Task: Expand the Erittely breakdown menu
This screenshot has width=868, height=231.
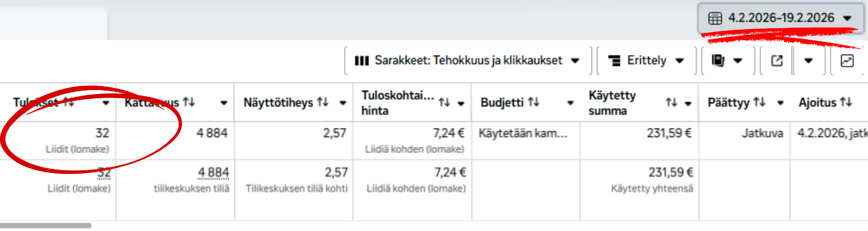Action: [x=646, y=61]
